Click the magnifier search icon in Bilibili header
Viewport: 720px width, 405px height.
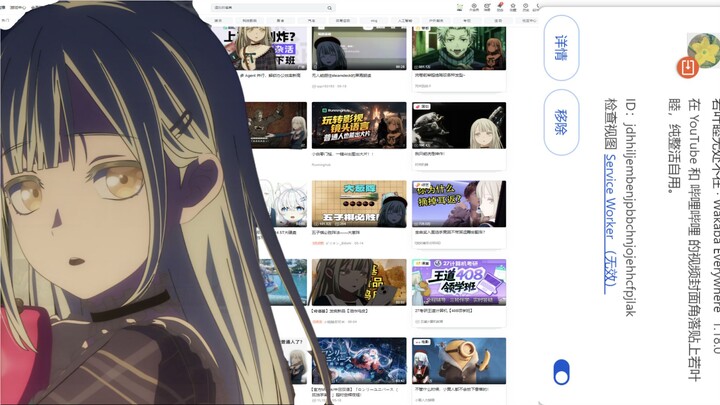pos(329,8)
